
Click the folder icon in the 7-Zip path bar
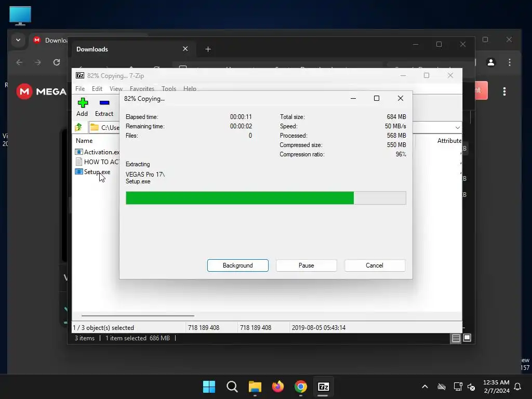[95, 127]
